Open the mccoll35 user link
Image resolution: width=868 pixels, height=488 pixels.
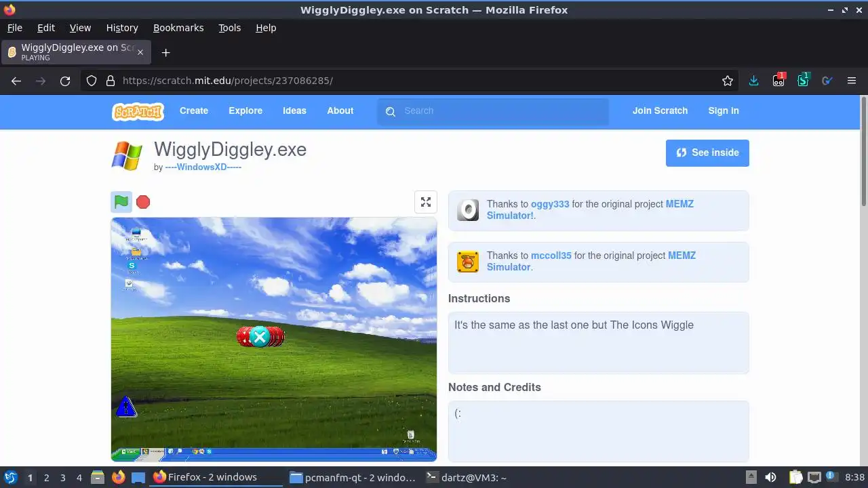551,256
